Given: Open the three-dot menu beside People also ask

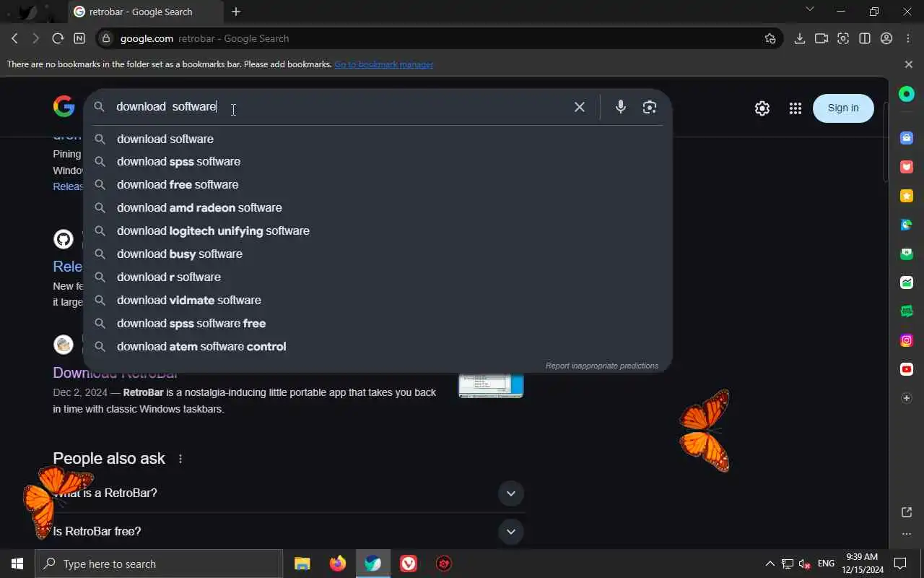Looking at the screenshot, I should (x=180, y=459).
